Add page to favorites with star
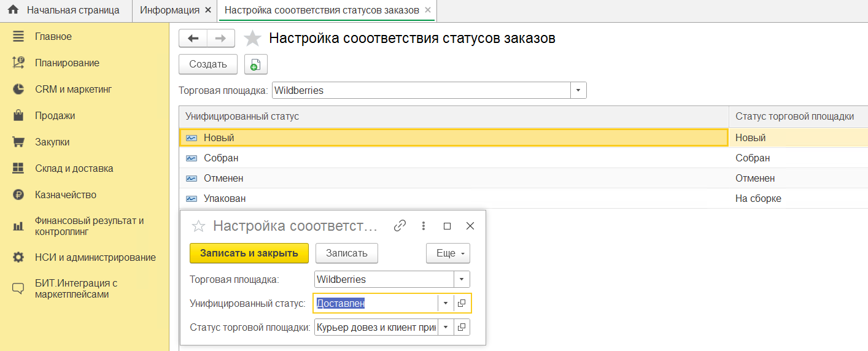Image resolution: width=868 pixels, height=351 pixels. click(x=252, y=39)
